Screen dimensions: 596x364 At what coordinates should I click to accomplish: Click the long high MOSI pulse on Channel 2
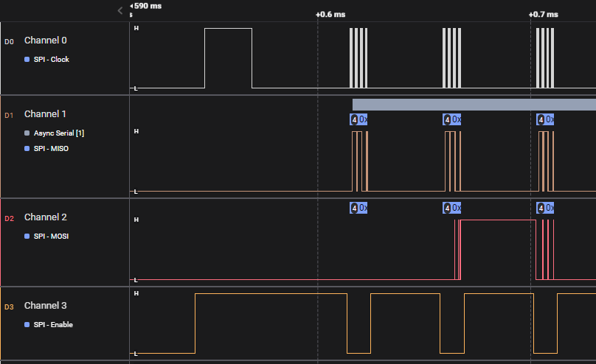[498, 249]
